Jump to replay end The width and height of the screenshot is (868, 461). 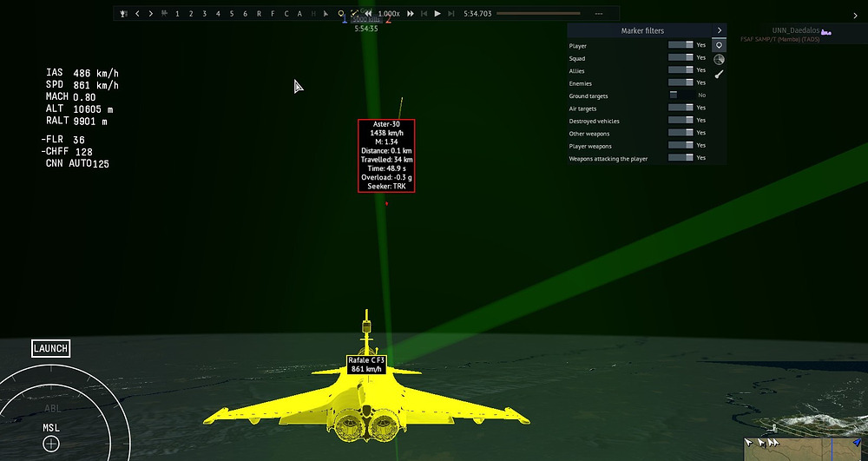[x=451, y=14]
